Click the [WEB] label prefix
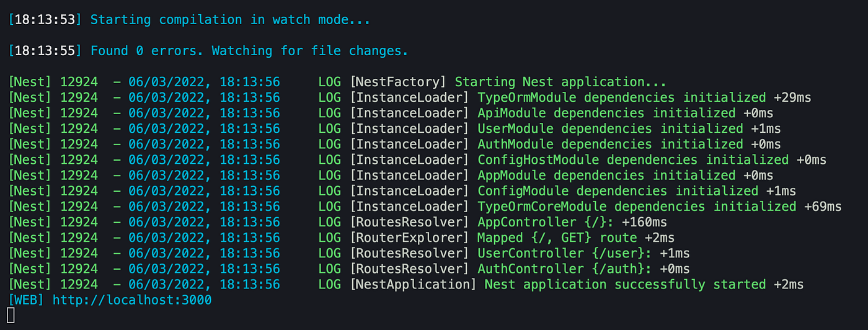The height and width of the screenshot is (330, 868). 26,300
